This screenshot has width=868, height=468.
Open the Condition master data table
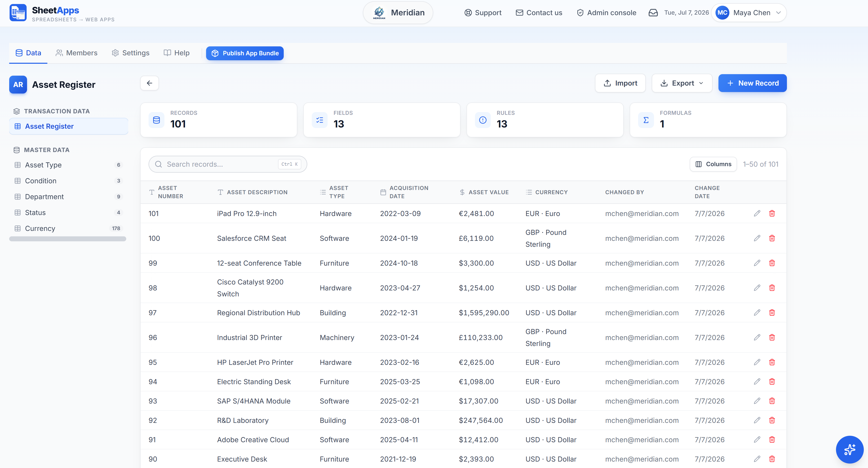[69, 181]
